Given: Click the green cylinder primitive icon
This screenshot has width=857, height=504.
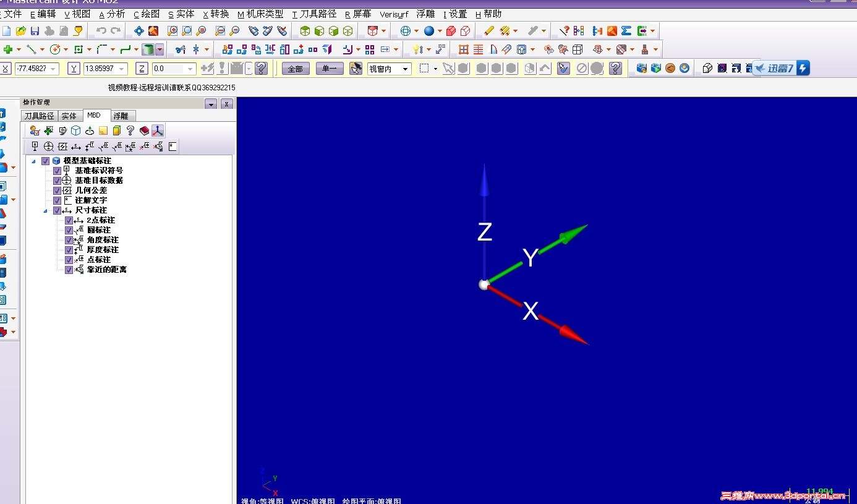Looking at the screenshot, I should point(148,49).
